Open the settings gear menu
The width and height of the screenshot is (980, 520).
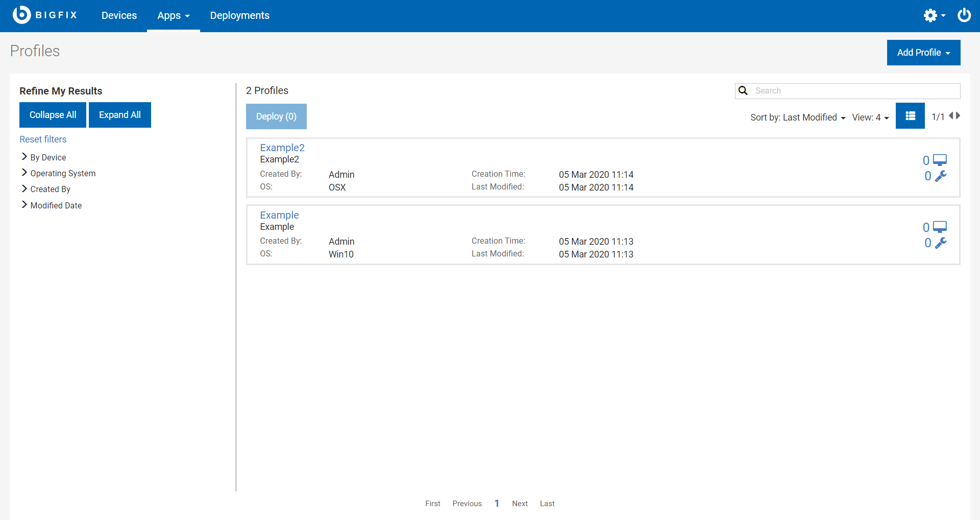933,15
